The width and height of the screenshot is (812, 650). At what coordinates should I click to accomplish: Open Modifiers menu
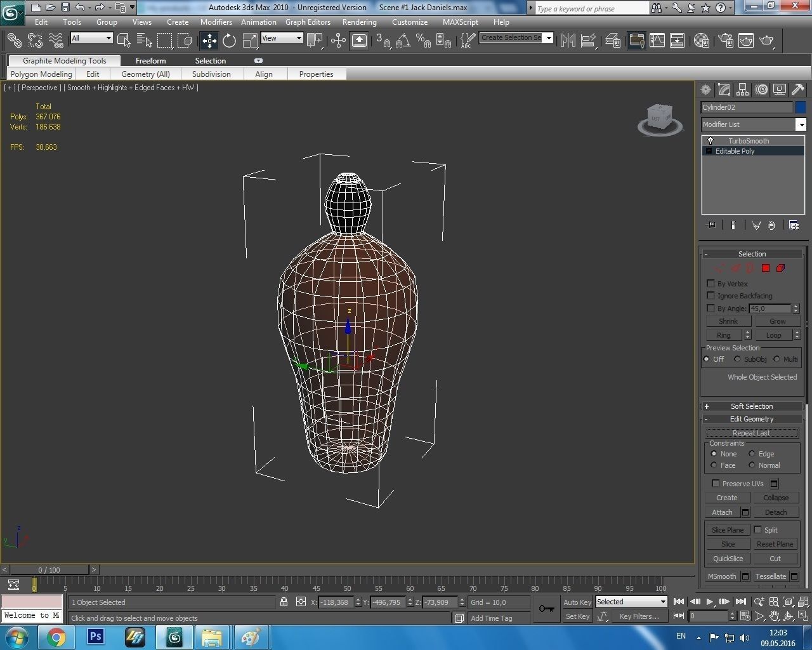click(x=216, y=22)
